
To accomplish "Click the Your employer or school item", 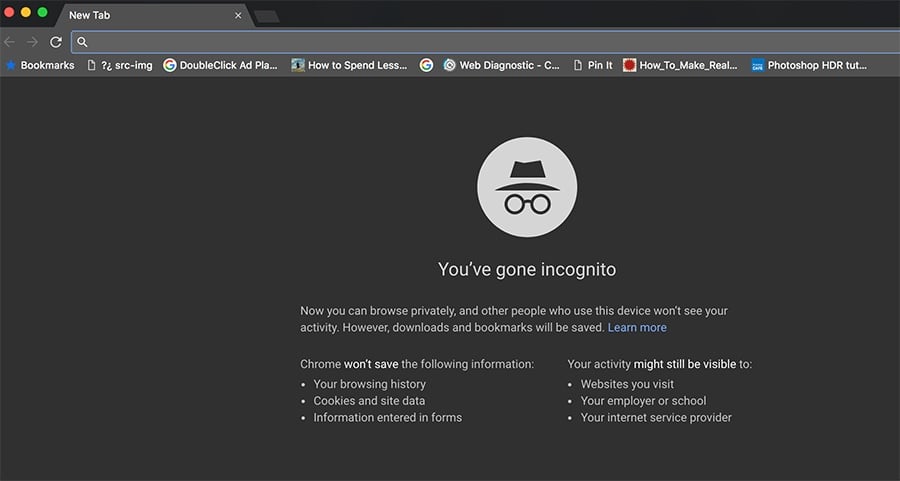I will pos(643,401).
